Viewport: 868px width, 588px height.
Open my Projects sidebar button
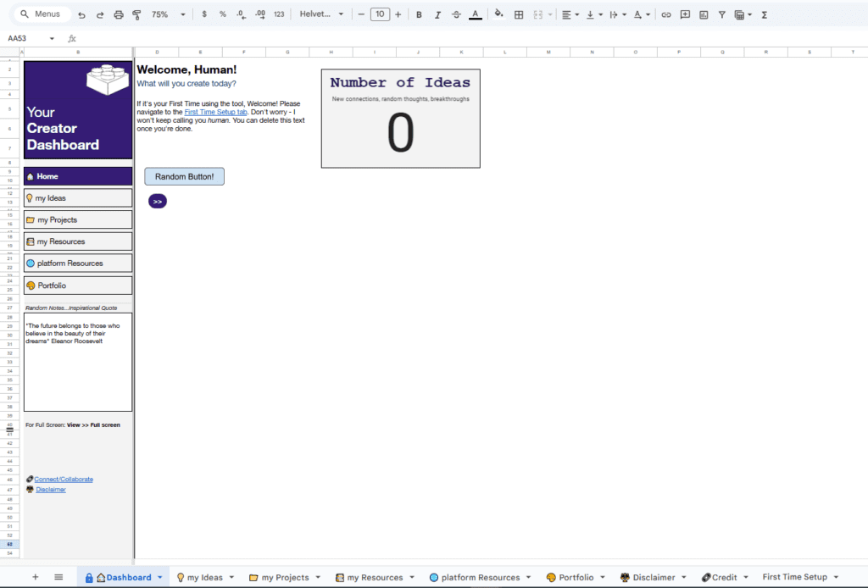click(78, 219)
